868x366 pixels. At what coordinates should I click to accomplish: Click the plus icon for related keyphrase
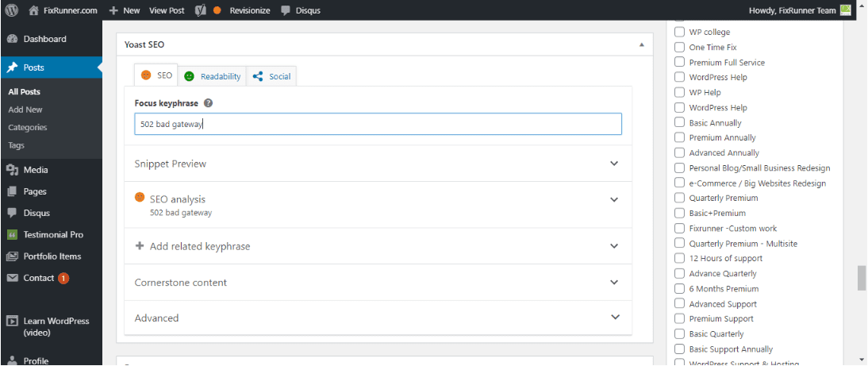[x=140, y=246]
